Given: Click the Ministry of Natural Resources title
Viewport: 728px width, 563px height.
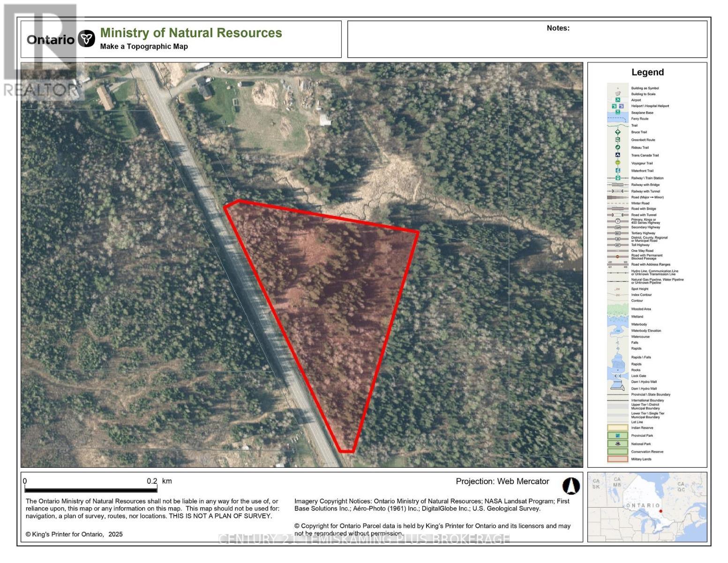Looking at the screenshot, I should point(191,33).
